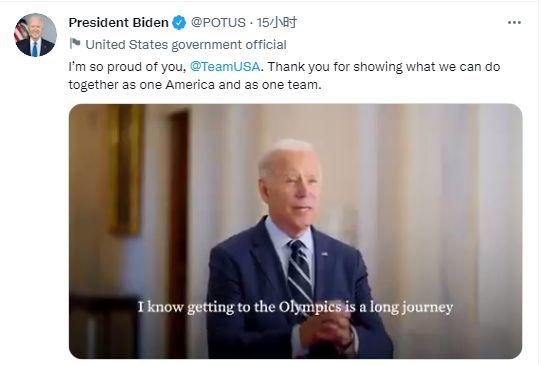The height and width of the screenshot is (365, 542).
Task: Click the 'together as one America' text line
Action: [x=195, y=84]
